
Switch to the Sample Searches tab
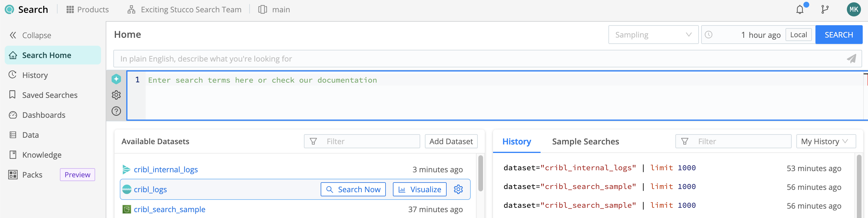click(585, 142)
